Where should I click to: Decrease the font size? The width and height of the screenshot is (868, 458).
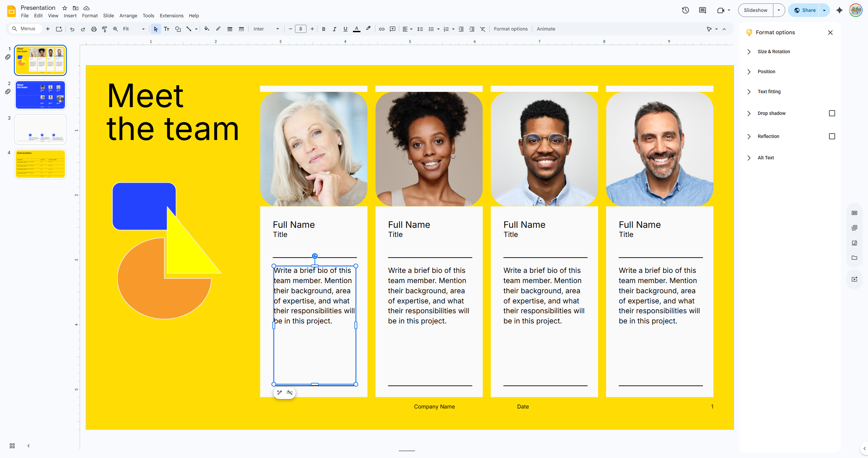click(290, 29)
